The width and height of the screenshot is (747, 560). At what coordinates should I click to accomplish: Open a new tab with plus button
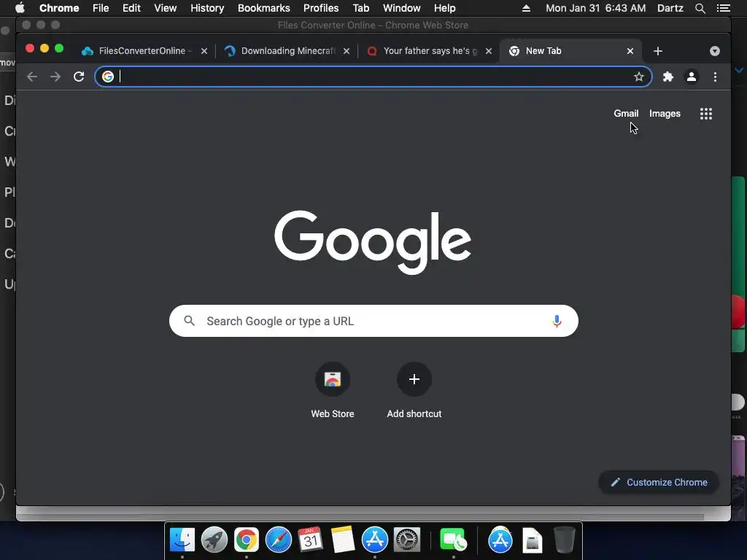point(658,51)
